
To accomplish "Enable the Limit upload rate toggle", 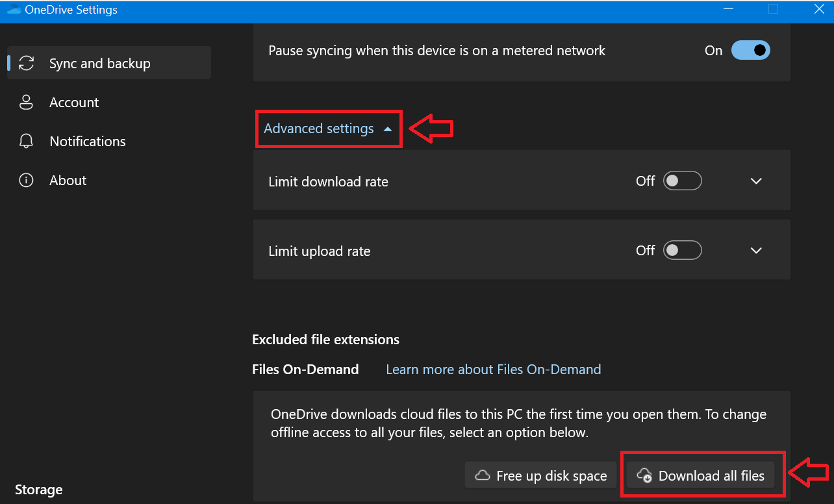I will click(x=682, y=250).
